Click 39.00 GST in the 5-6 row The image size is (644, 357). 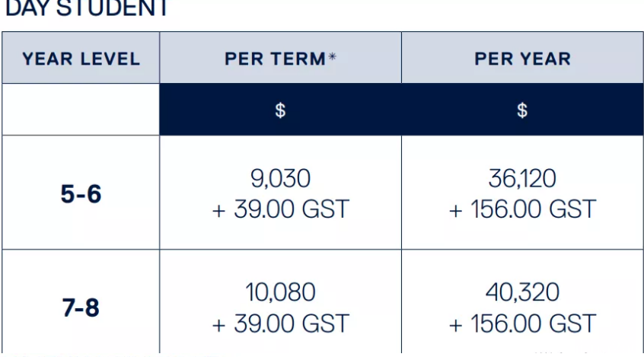click(292, 209)
